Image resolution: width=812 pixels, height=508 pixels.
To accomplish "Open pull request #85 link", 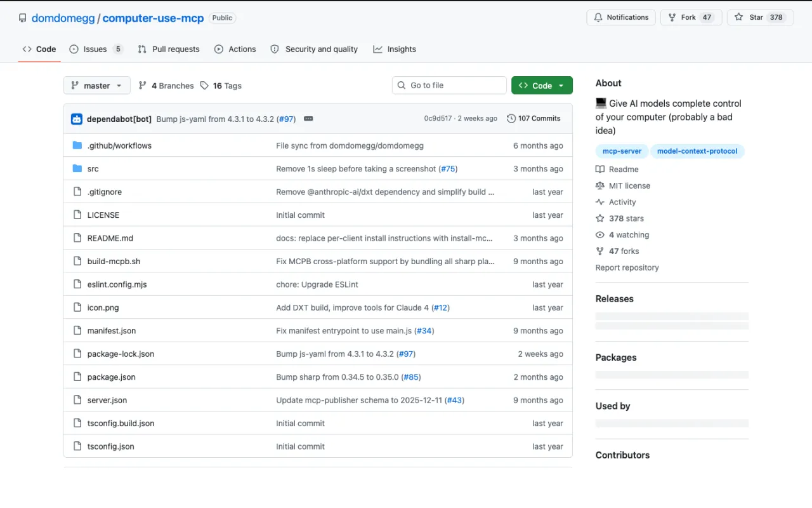I will [x=411, y=377].
